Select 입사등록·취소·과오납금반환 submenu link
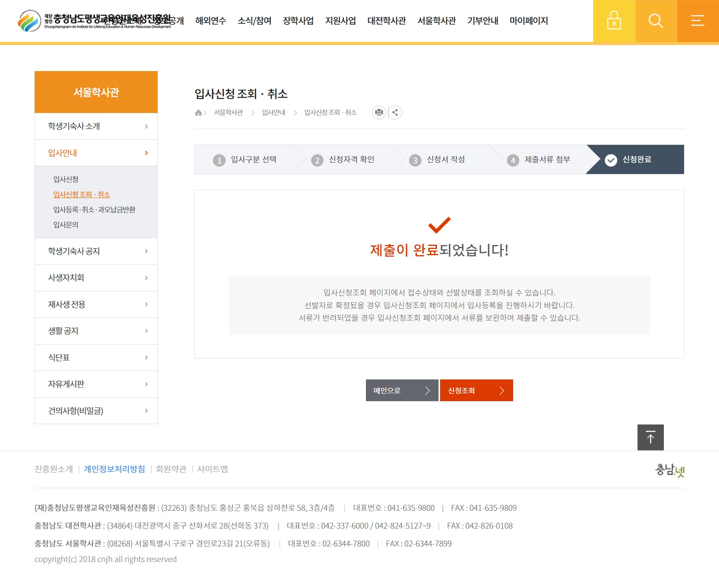719x588 pixels. 94,210
